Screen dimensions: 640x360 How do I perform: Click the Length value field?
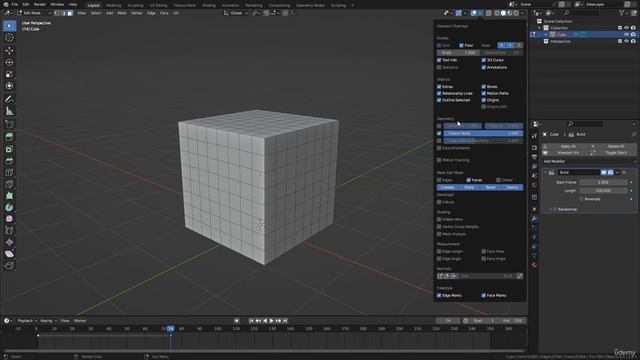[603, 191]
